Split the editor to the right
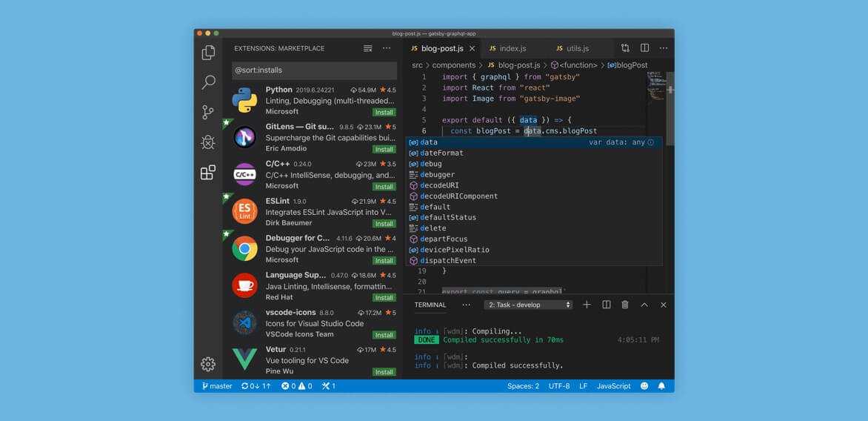The width and height of the screenshot is (868, 421). click(x=645, y=48)
